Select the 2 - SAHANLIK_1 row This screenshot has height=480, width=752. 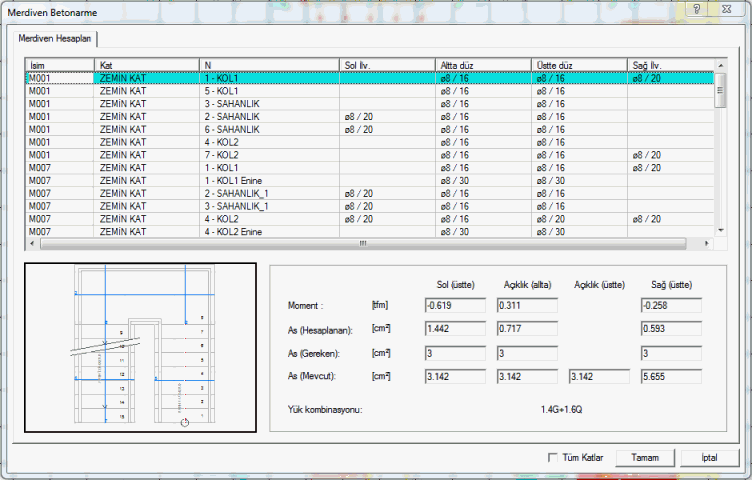(x=369, y=193)
